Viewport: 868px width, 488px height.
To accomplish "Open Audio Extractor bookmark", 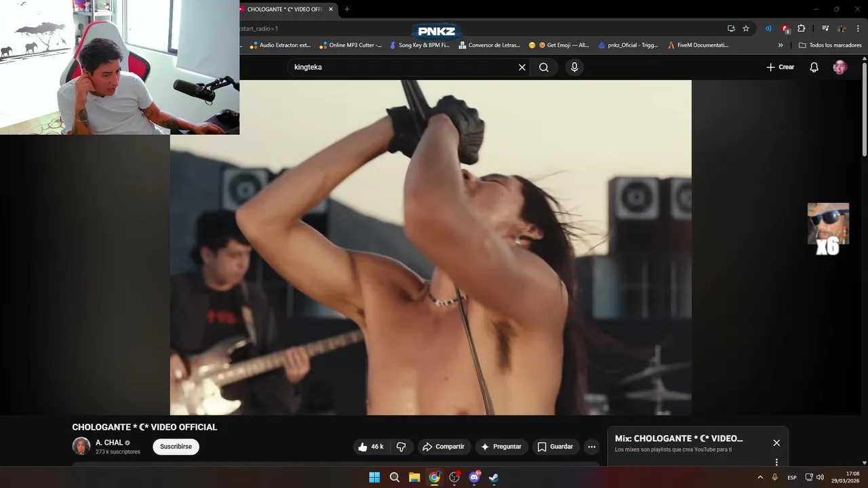I will [279, 45].
